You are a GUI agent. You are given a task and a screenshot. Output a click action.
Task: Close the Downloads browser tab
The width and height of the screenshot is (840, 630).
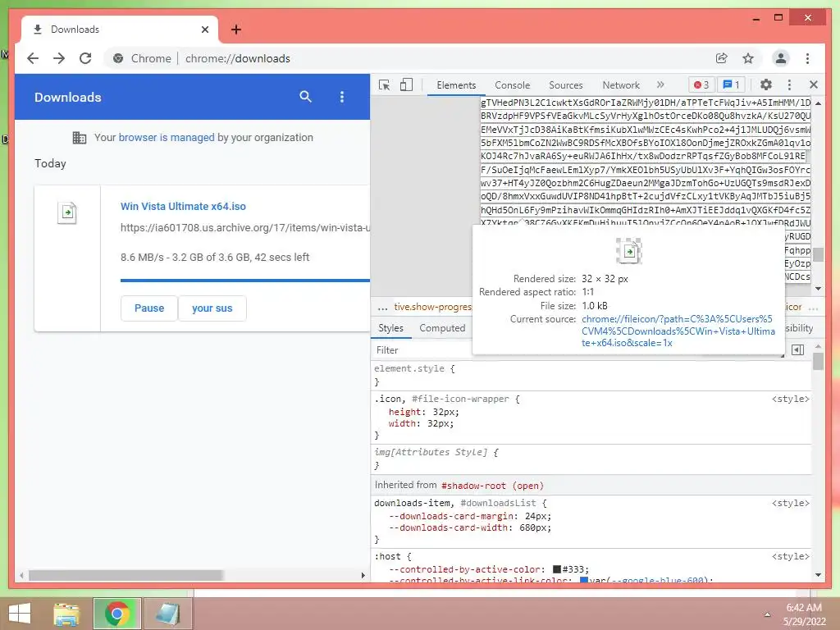(x=204, y=30)
